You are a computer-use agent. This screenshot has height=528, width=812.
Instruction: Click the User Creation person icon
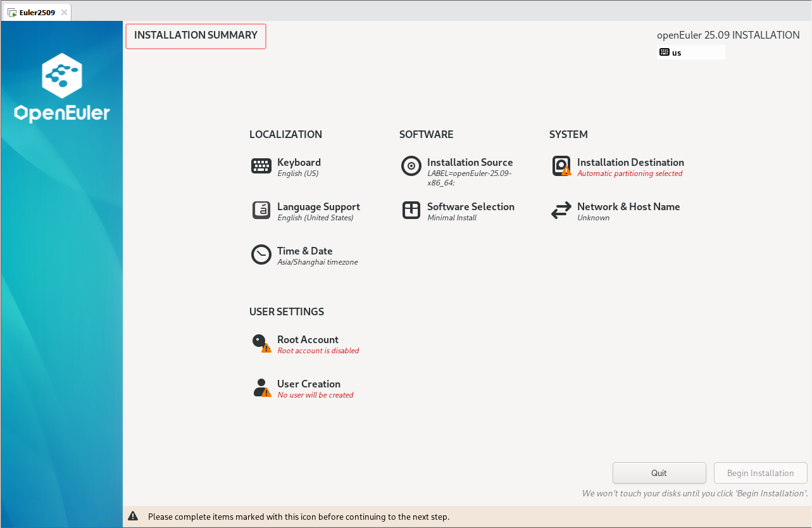tap(261, 387)
